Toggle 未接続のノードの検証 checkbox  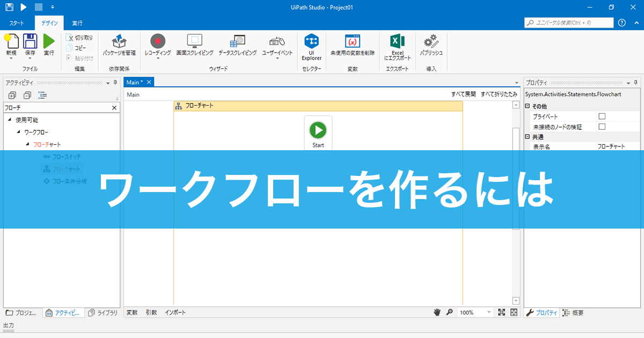point(602,127)
